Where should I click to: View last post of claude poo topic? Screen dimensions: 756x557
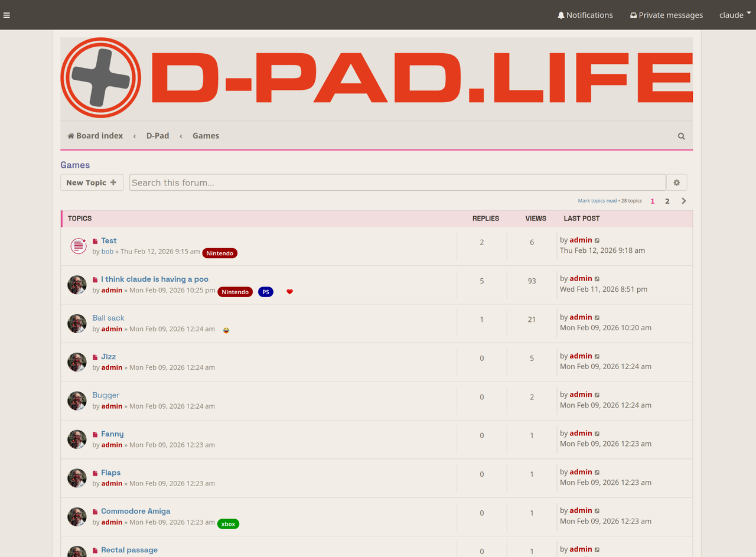pos(597,279)
